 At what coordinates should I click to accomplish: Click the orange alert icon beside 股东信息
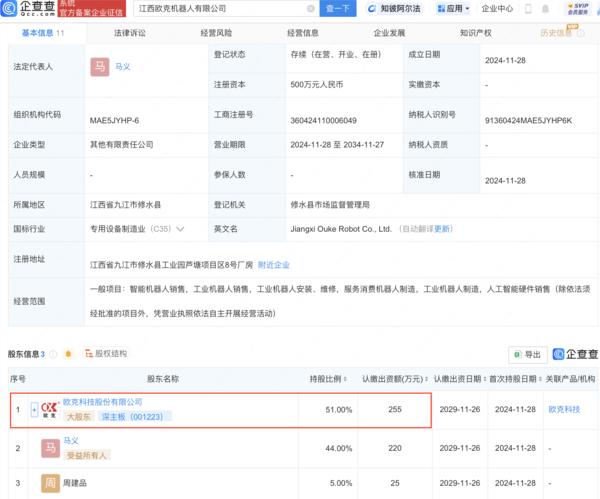coord(68,354)
